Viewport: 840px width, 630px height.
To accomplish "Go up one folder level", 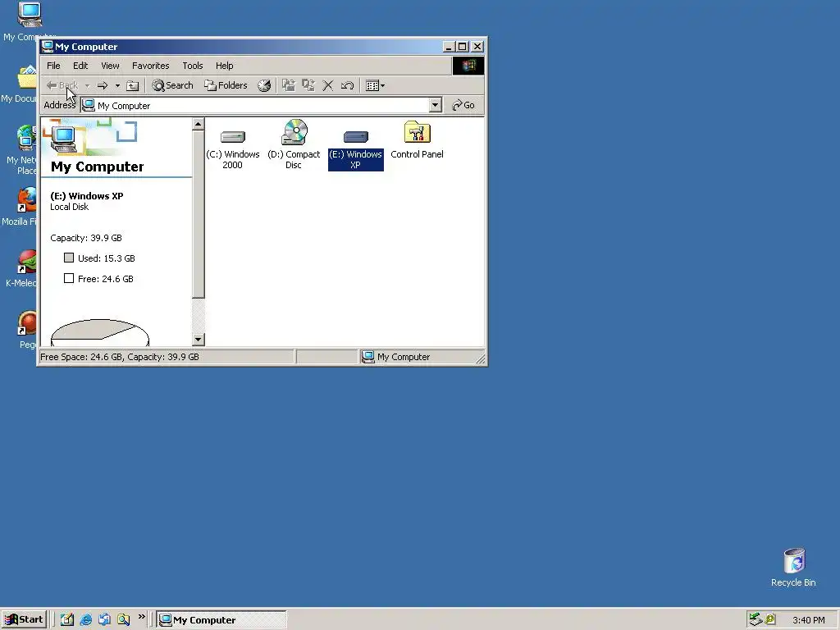I will (x=132, y=85).
